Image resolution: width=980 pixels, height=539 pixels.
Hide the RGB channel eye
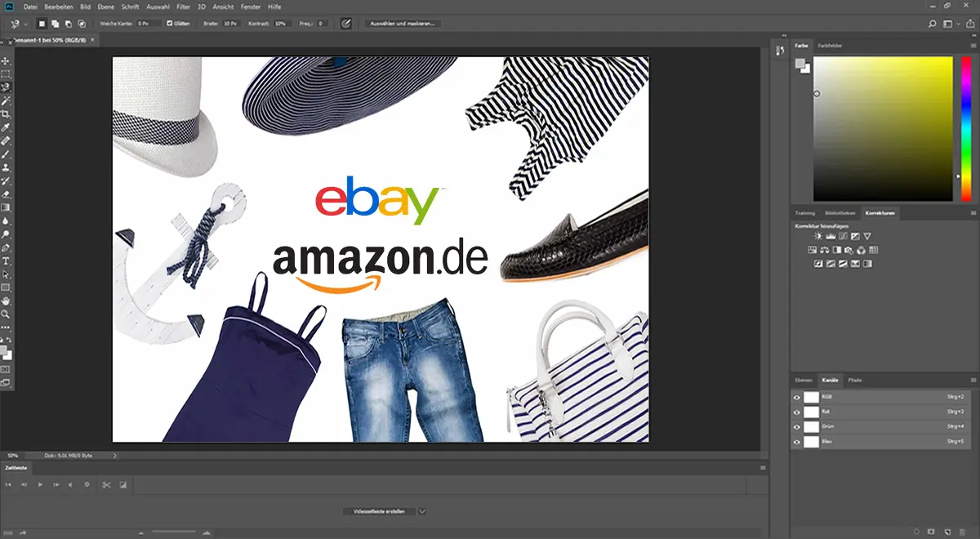coord(796,397)
